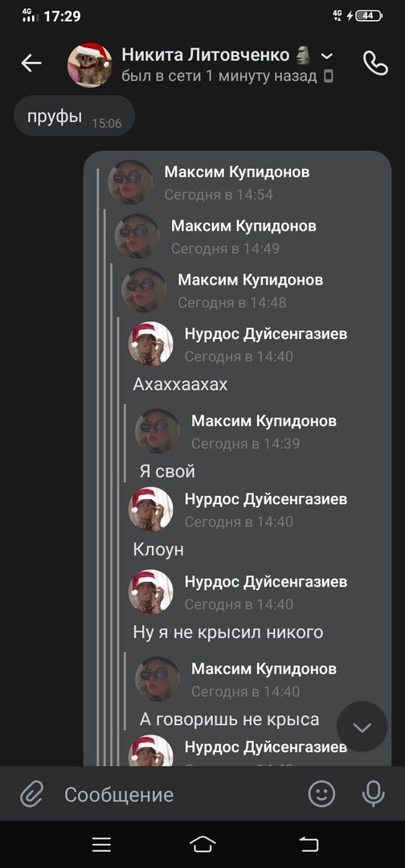This screenshot has height=868, width=405.
Task: Tap the Android back navigation button
Action: [x=309, y=844]
